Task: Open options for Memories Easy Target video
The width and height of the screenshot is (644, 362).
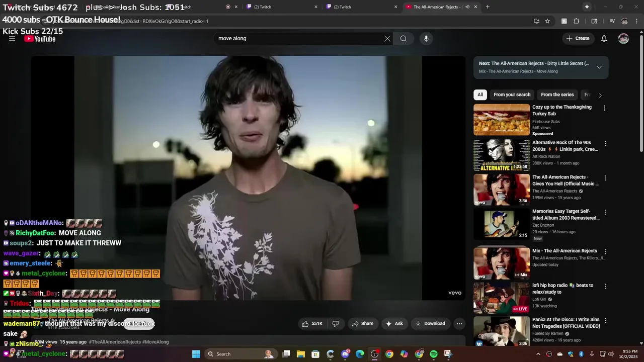Action: tap(605, 213)
